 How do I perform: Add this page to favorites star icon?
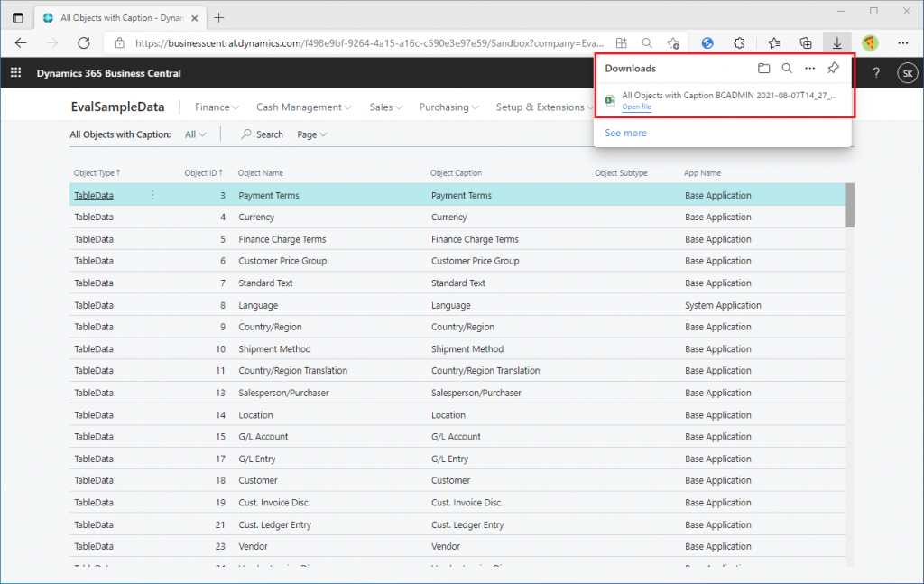[x=673, y=43]
